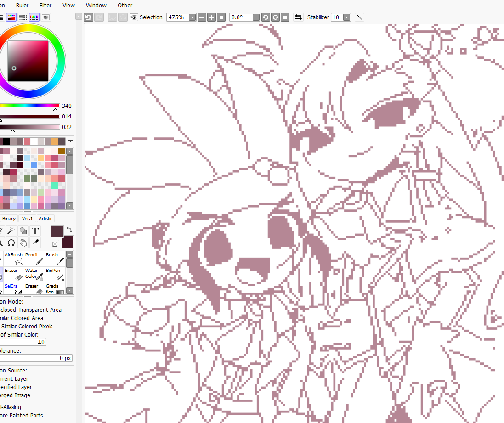Select the Eraser tool beside SelErs
This screenshot has width=504, height=423.
tap(34, 288)
